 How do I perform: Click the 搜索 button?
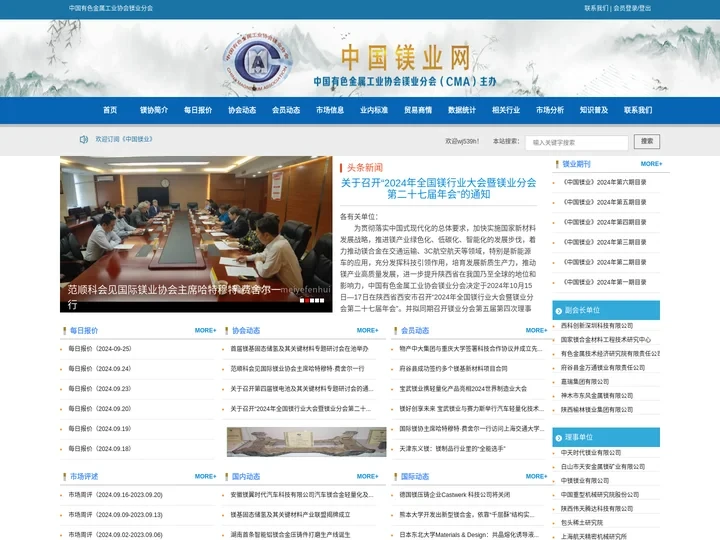point(647,141)
